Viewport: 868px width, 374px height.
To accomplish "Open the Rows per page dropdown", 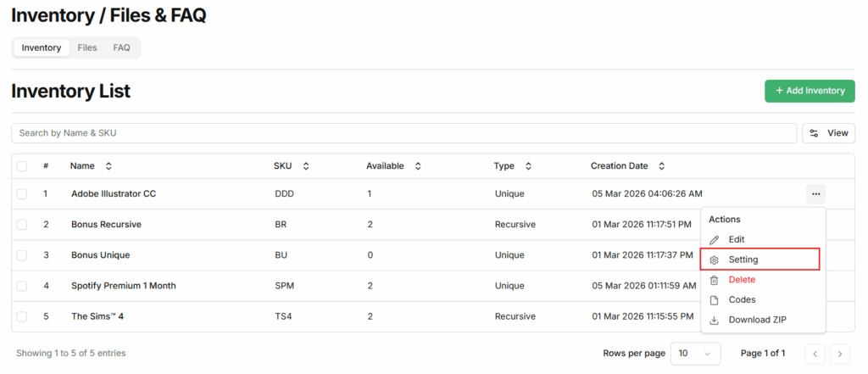I will 695,353.
